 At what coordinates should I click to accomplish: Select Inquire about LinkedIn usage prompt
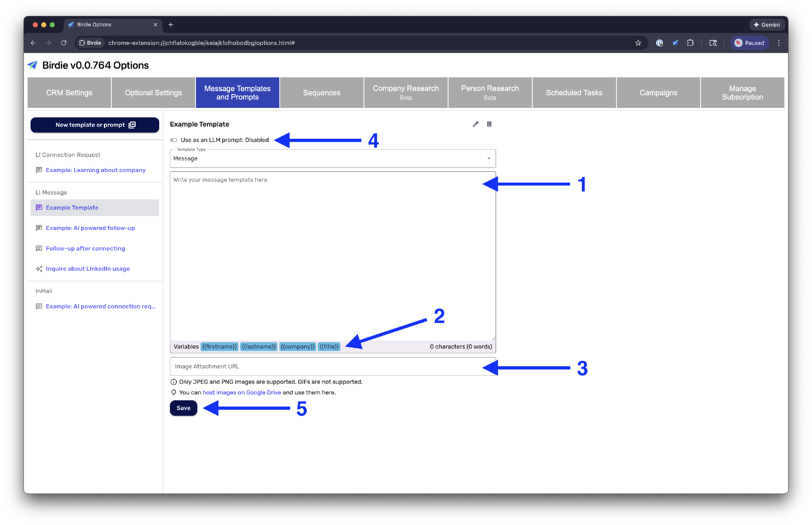[88, 269]
